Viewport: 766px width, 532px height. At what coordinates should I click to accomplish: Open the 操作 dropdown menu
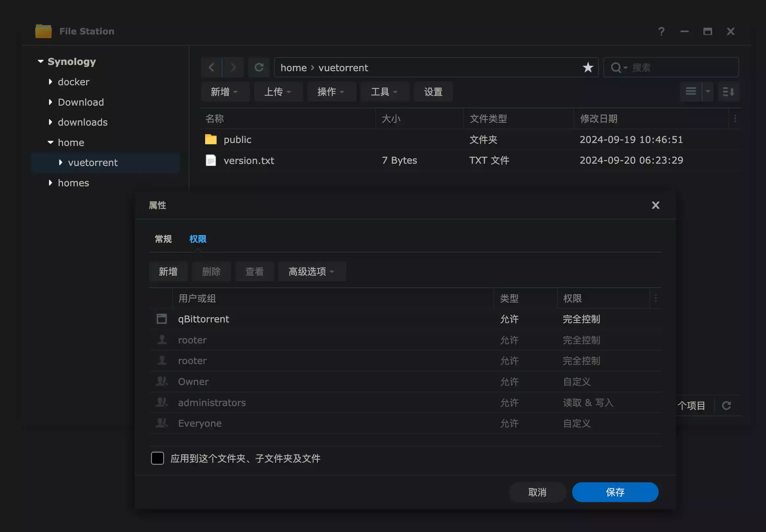click(x=331, y=92)
